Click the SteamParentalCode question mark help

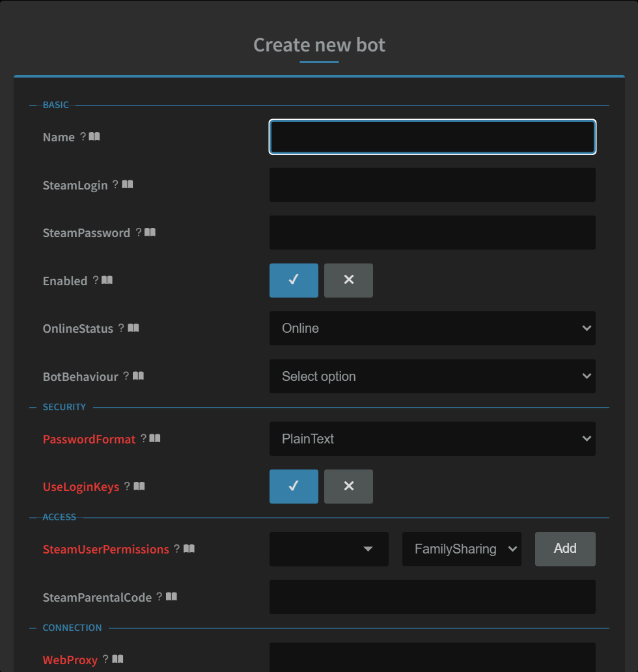pyautogui.click(x=159, y=596)
